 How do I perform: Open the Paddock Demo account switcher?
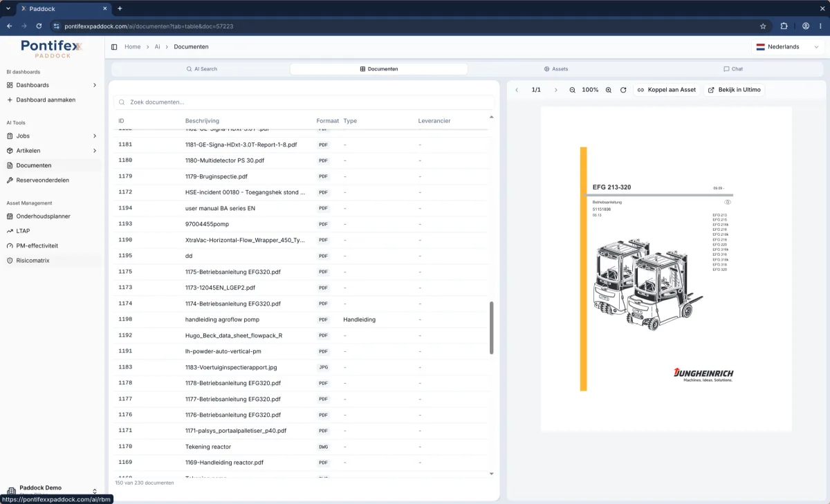click(x=52, y=490)
